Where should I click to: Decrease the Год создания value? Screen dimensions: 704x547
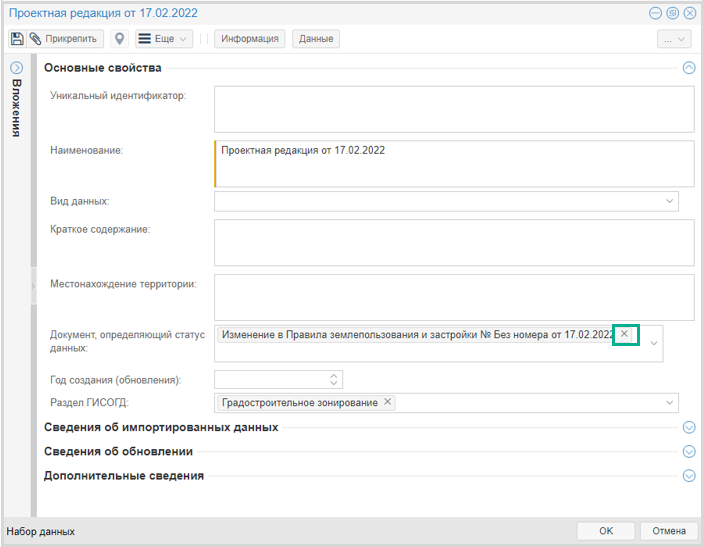tap(334, 383)
